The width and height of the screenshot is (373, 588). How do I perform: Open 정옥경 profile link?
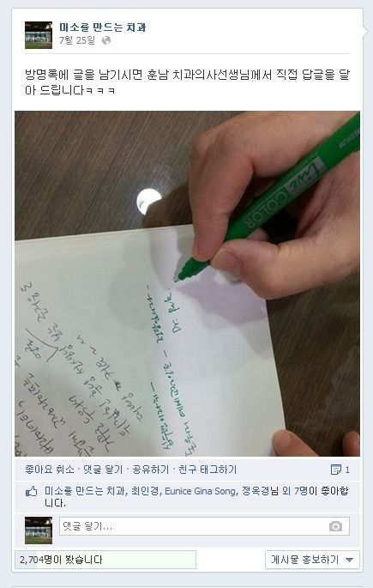tap(256, 491)
